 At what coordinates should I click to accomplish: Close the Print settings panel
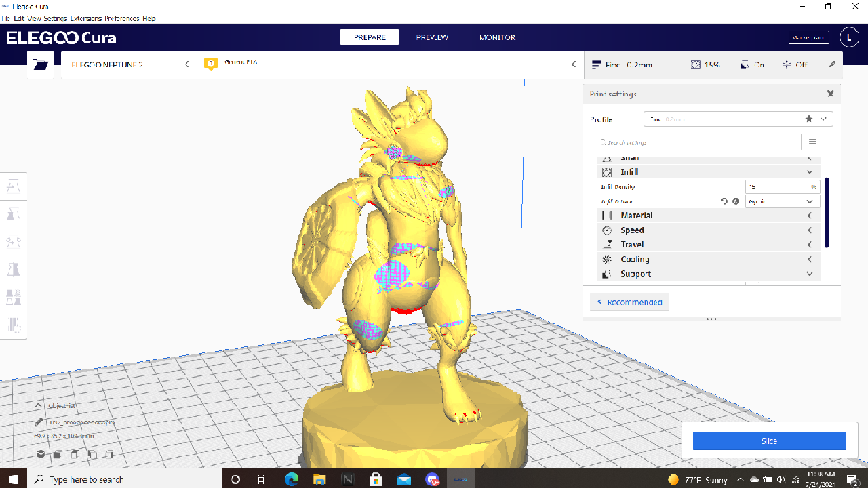point(830,94)
